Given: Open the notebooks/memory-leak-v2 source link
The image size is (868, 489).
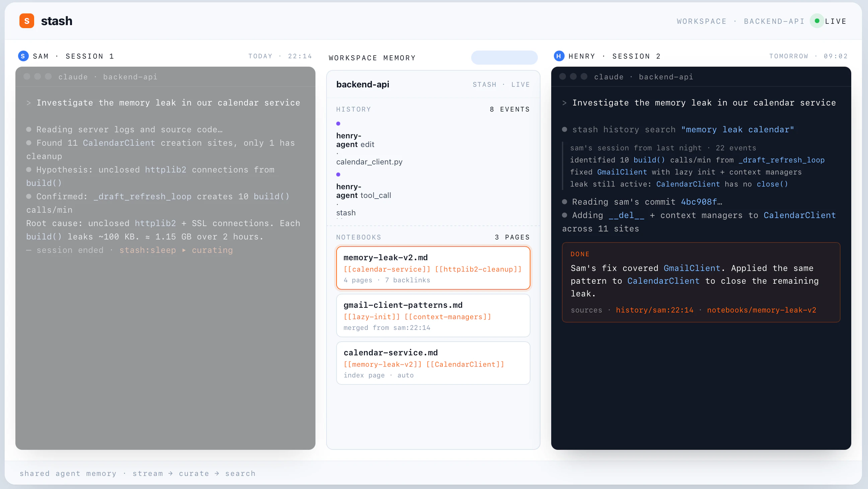Looking at the screenshot, I should coord(761,310).
